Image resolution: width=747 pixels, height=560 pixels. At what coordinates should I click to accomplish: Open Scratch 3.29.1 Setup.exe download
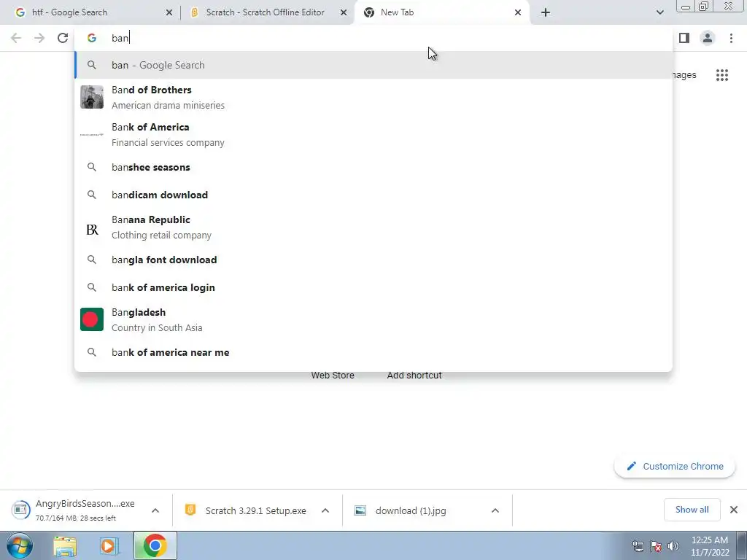pyautogui.click(x=247, y=510)
